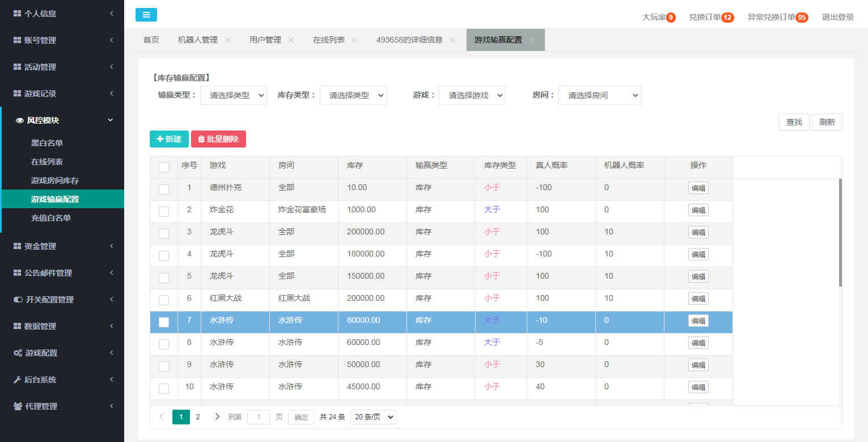Click the 异常兑换订单 badge showing 95
Screen dimensions: 868x442
[802, 18]
